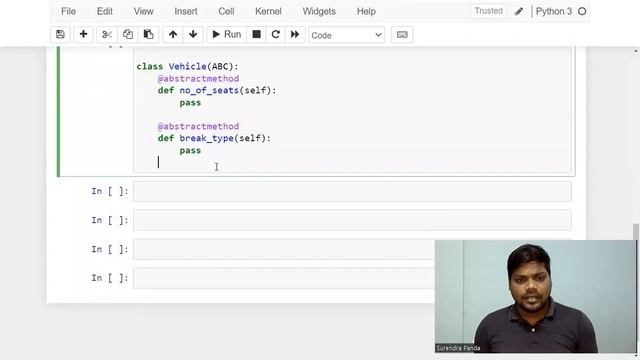Open the Widgets menu

click(319, 11)
